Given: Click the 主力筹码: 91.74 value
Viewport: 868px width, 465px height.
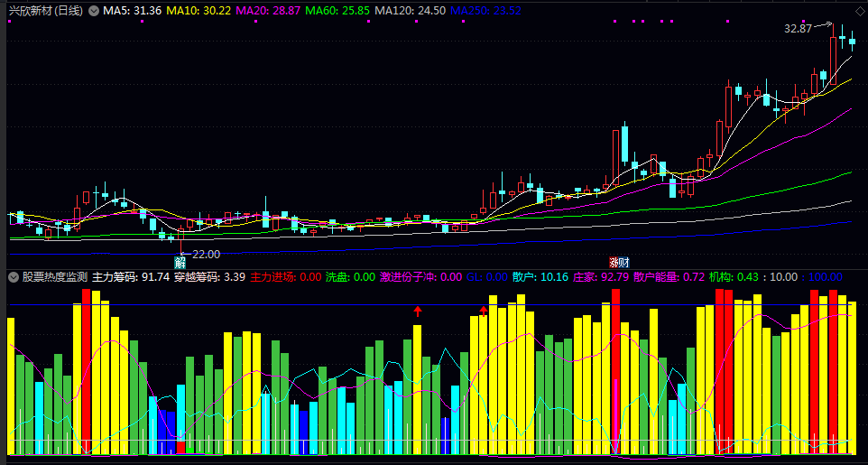Looking at the screenshot, I should click(x=131, y=278).
